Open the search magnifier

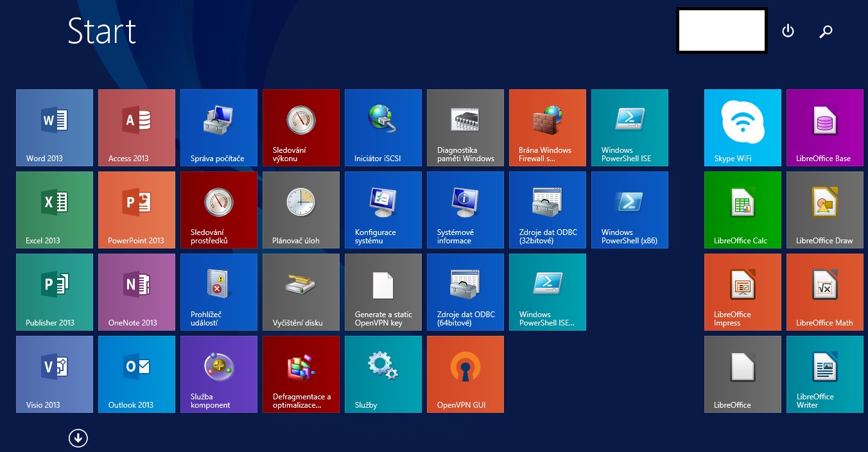point(826,31)
